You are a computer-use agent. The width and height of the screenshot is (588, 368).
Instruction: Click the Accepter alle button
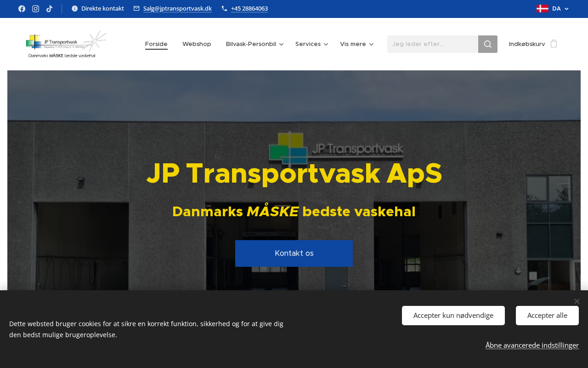click(547, 316)
